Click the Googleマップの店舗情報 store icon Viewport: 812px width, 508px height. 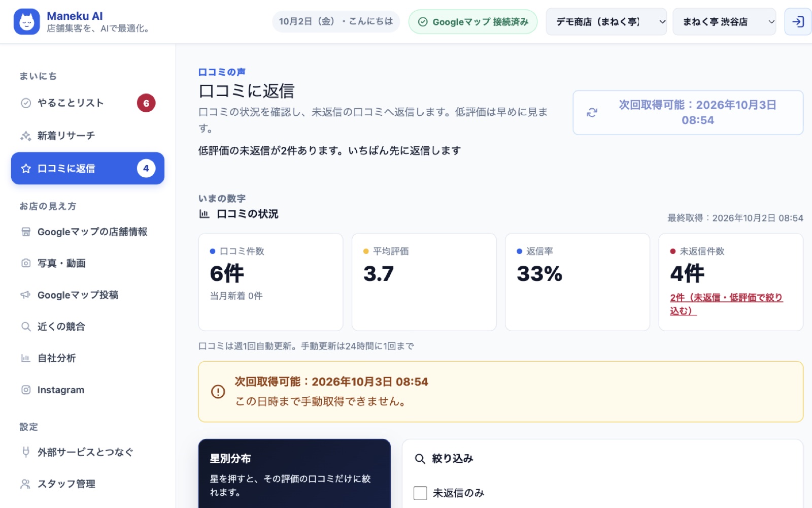pyautogui.click(x=26, y=232)
